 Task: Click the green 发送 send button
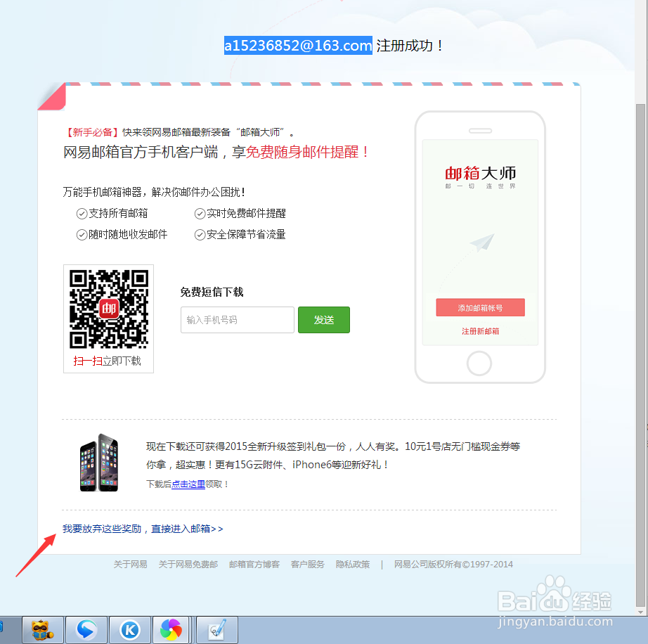coord(324,320)
